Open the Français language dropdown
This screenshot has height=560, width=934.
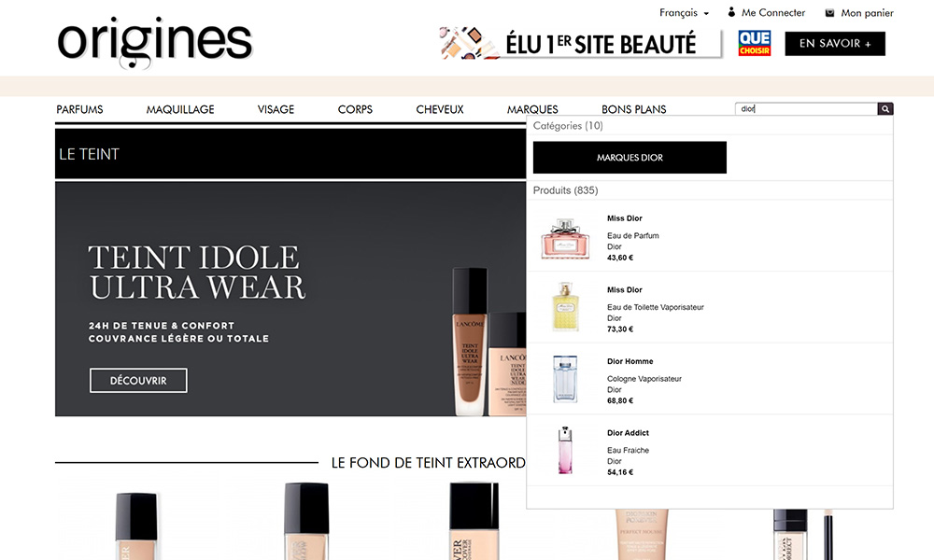(684, 13)
